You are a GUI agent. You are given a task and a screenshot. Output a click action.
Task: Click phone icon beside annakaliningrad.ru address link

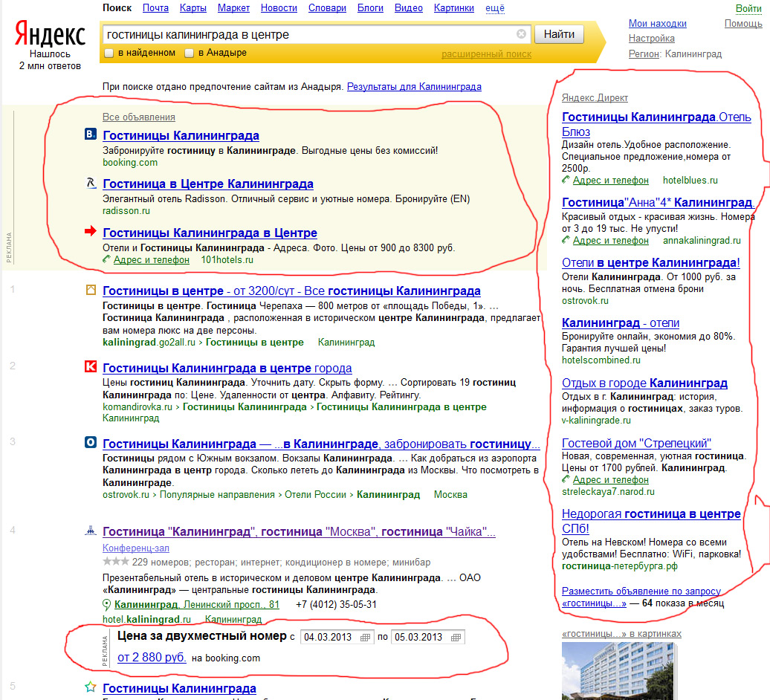(x=566, y=240)
